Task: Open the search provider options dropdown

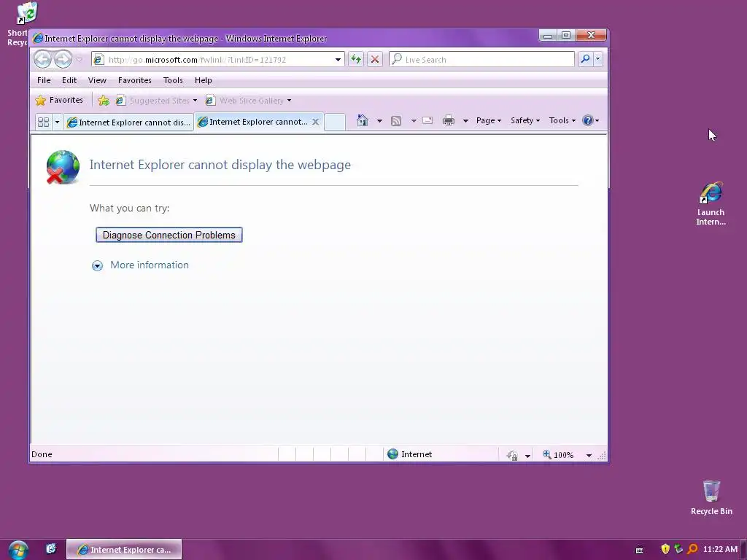Action: [x=598, y=59]
